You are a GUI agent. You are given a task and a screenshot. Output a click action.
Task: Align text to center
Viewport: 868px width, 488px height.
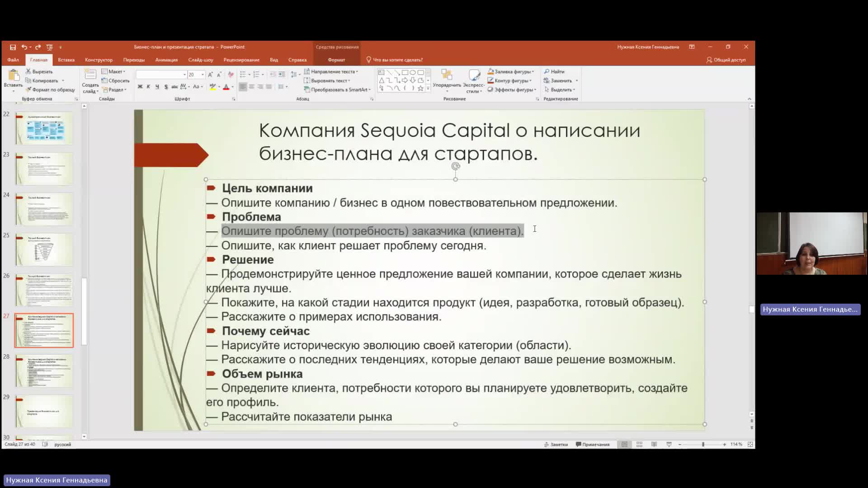[252, 87]
